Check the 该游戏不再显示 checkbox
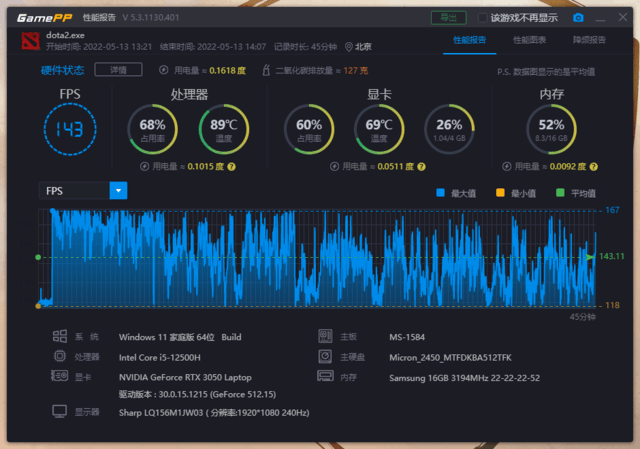This screenshot has height=449, width=640. pos(483,18)
